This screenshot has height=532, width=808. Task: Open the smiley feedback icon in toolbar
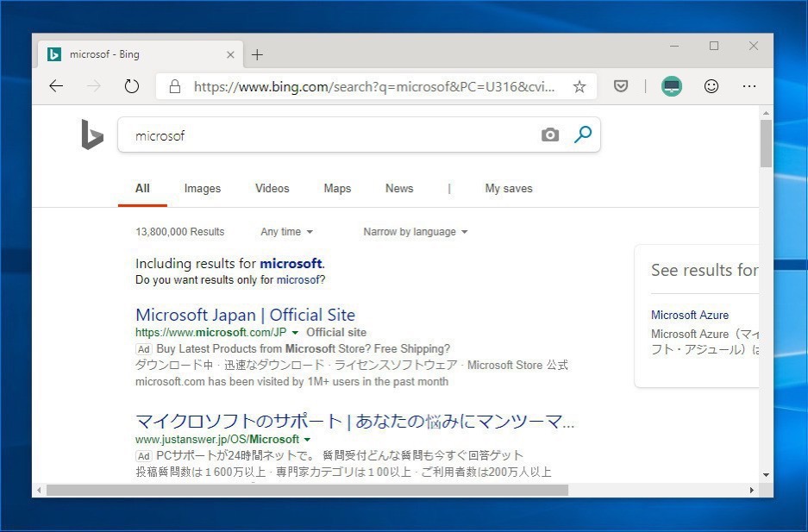point(711,86)
